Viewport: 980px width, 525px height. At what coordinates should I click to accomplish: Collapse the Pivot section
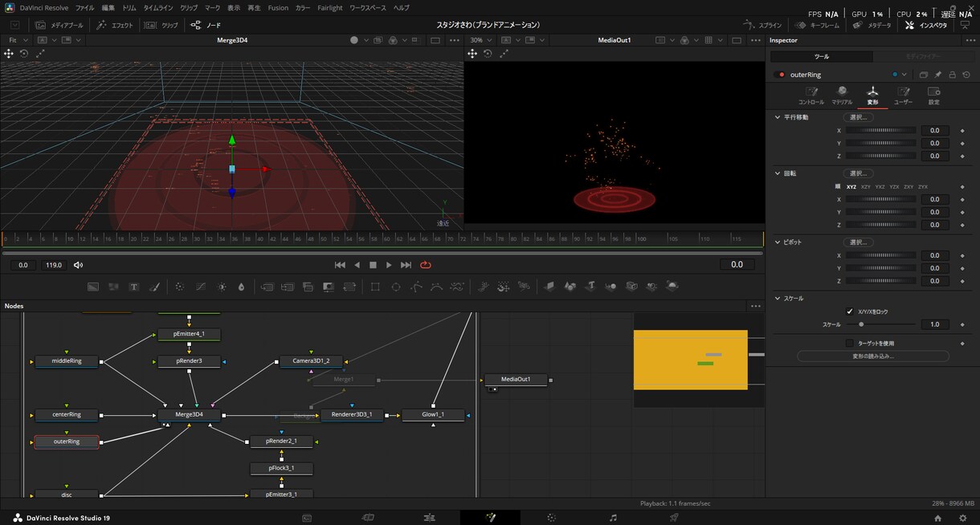click(778, 242)
